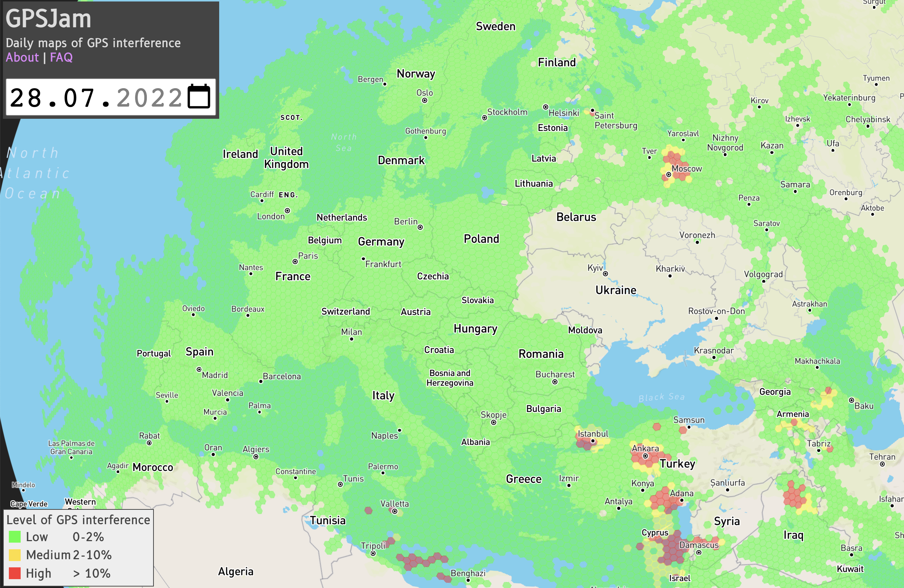This screenshot has width=904, height=588.
Task: Click the Finland country label
Action: [556, 62]
